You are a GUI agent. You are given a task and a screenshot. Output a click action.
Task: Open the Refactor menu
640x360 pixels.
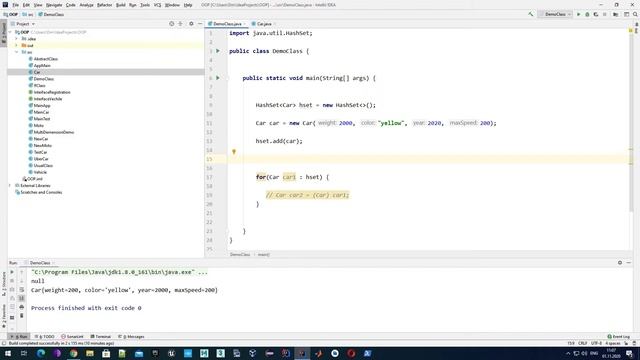(x=104, y=5)
